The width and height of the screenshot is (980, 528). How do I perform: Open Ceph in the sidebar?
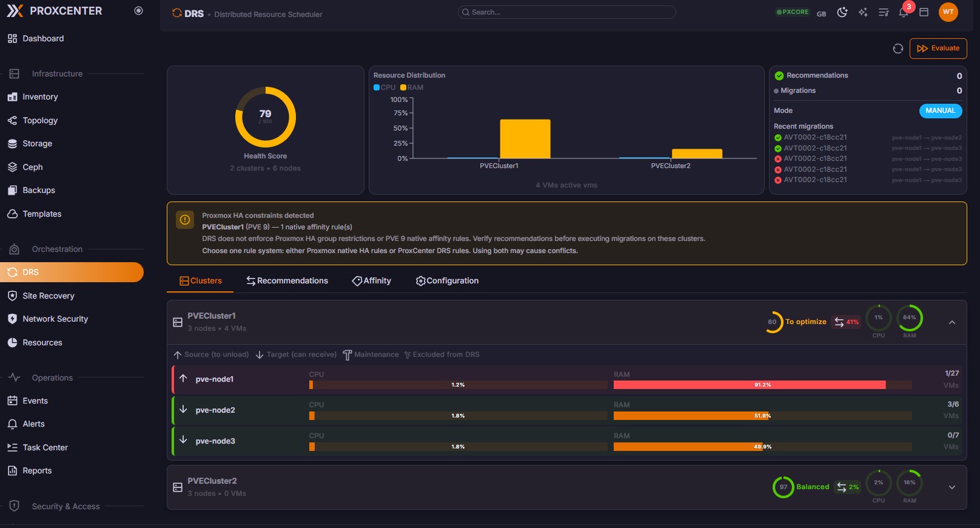[x=33, y=167]
